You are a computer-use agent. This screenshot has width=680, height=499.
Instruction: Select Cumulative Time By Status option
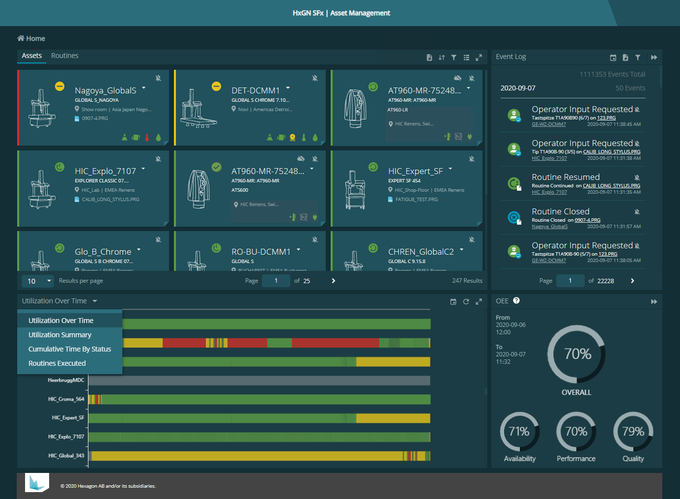[70, 349]
